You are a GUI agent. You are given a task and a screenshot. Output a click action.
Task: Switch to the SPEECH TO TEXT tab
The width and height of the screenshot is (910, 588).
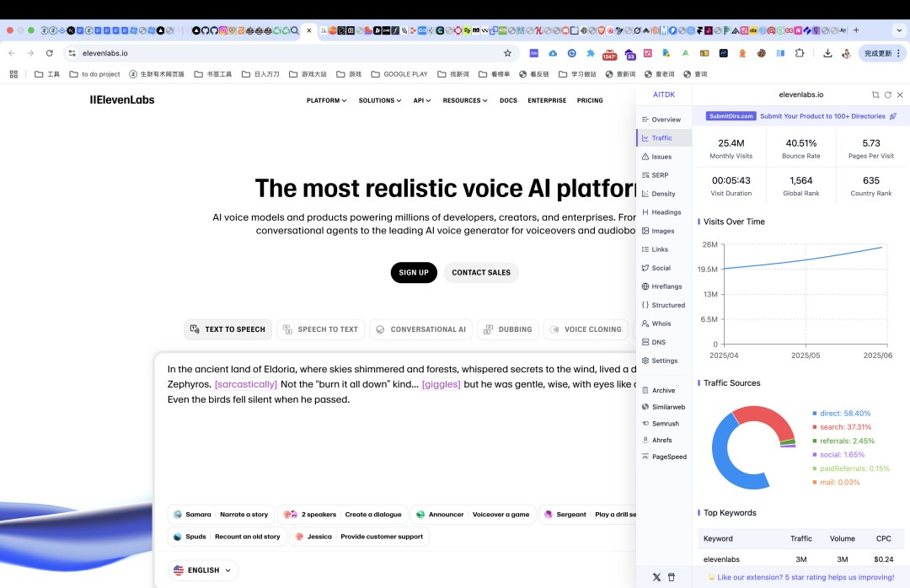(x=320, y=329)
